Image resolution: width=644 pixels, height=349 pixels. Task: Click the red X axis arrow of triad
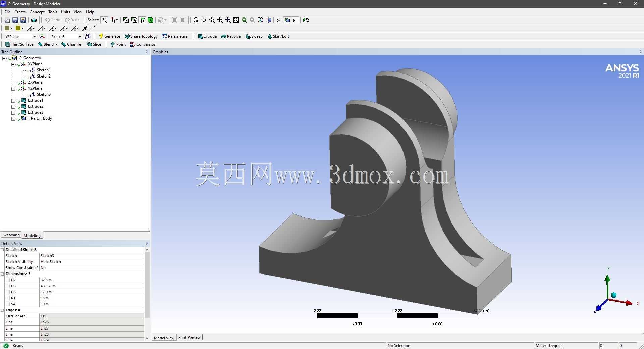pyautogui.click(x=630, y=303)
